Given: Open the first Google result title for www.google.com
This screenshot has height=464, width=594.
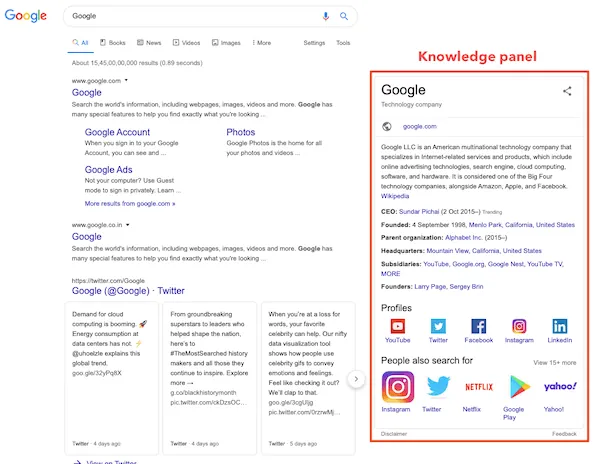Looking at the screenshot, I should click(87, 92).
